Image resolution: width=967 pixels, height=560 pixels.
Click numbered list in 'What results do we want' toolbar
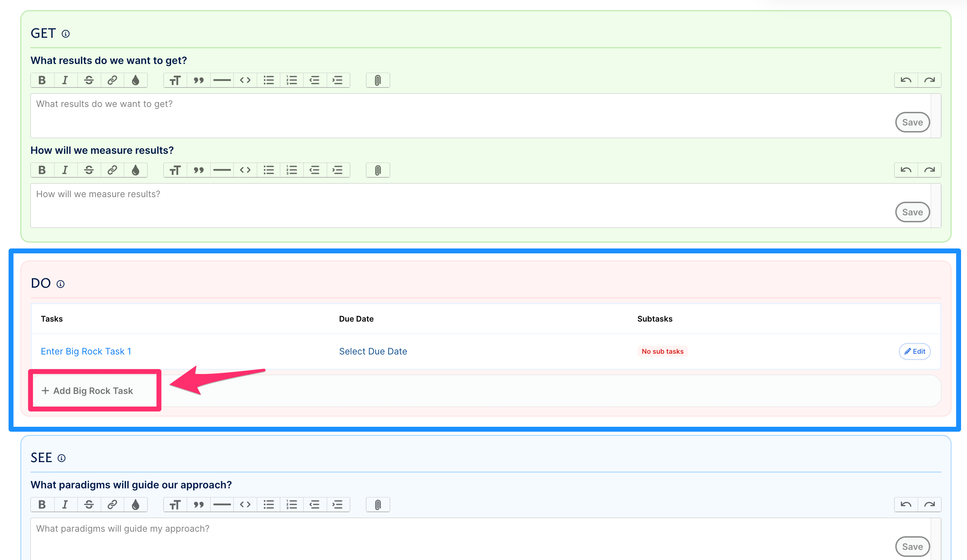(x=292, y=80)
